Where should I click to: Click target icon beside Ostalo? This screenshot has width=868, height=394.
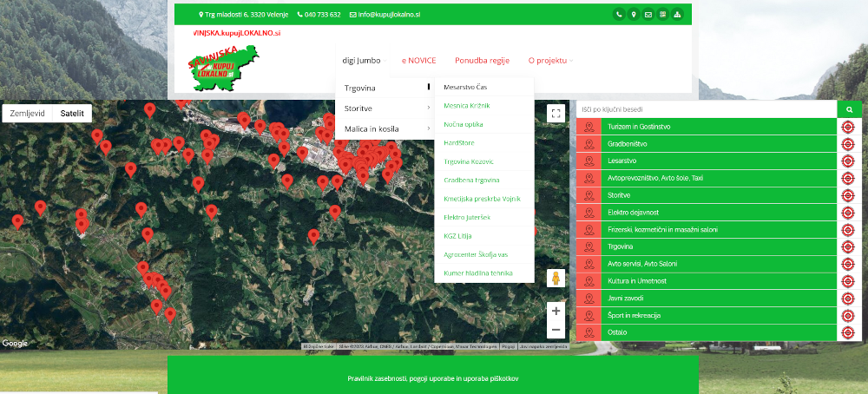click(847, 332)
